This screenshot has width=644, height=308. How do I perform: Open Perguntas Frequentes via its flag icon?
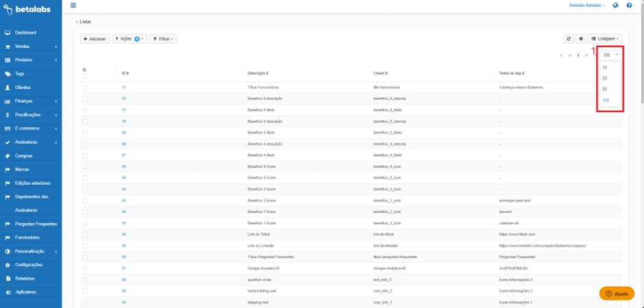pyautogui.click(x=8, y=224)
